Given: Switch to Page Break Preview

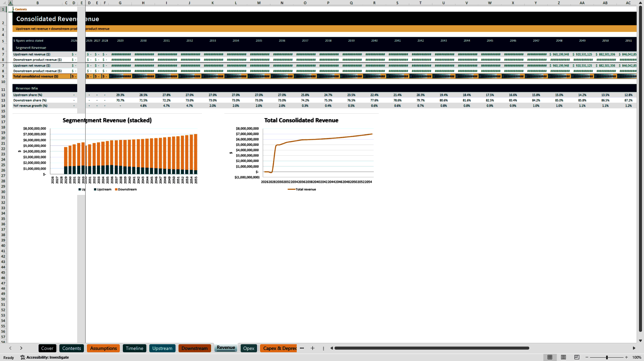Looking at the screenshot, I should point(577,357).
